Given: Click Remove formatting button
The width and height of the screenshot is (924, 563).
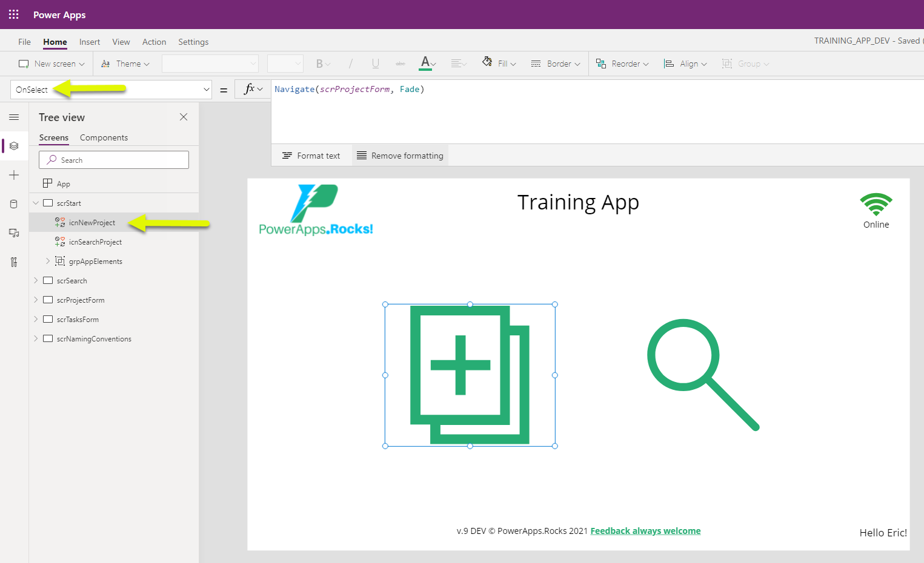Looking at the screenshot, I should coord(400,156).
